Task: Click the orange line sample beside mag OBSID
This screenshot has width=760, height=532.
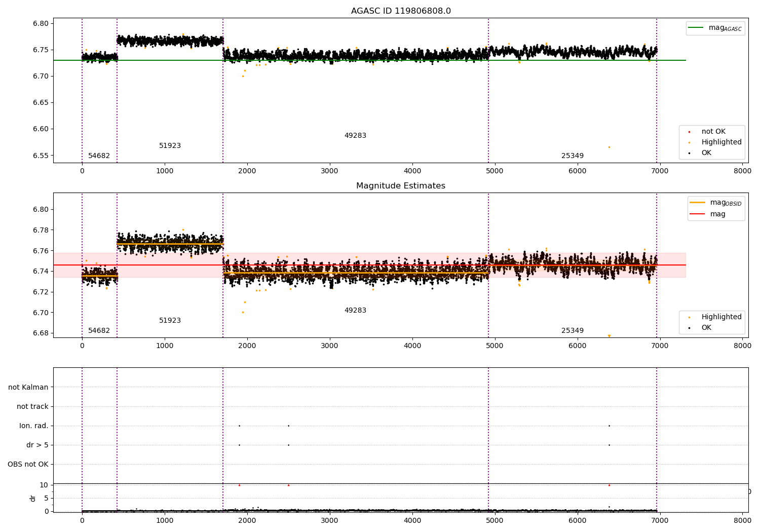Action: 698,203
